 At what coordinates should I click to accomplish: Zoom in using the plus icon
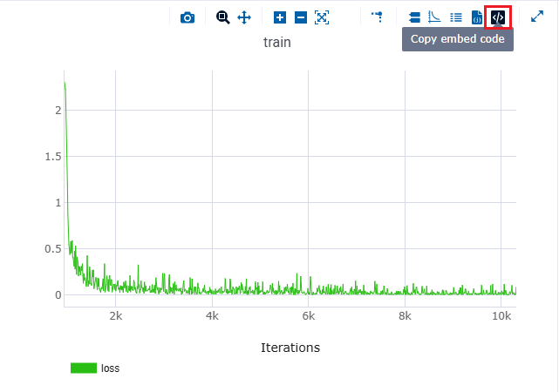click(x=280, y=17)
